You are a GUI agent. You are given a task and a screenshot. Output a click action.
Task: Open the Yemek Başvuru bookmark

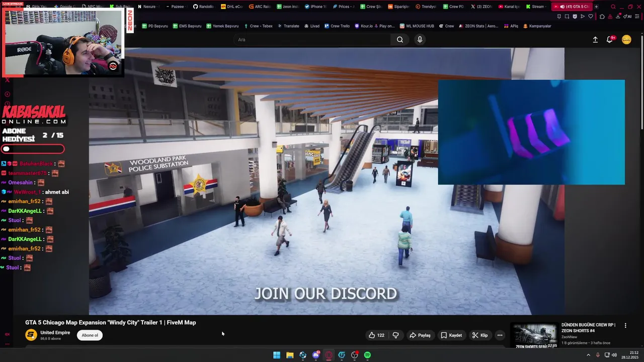[x=222, y=26]
